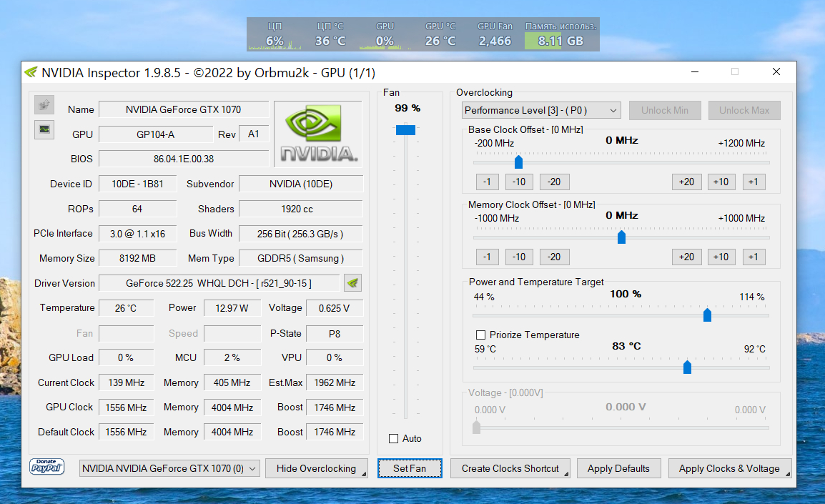Click the Mem Type field GDDR5 (Samsung)
Screen dimensions: 825x504
(300, 258)
